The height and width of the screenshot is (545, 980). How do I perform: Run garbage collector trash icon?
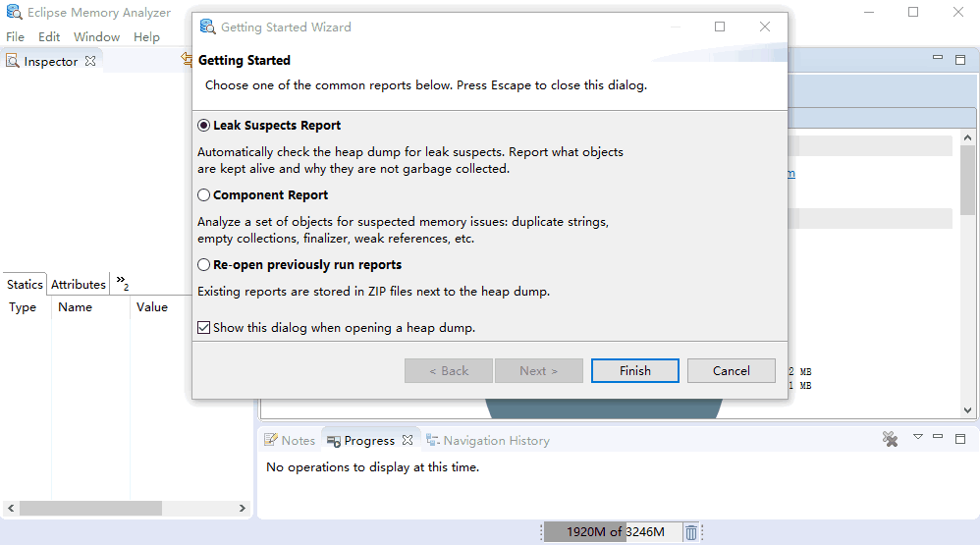[x=691, y=532]
